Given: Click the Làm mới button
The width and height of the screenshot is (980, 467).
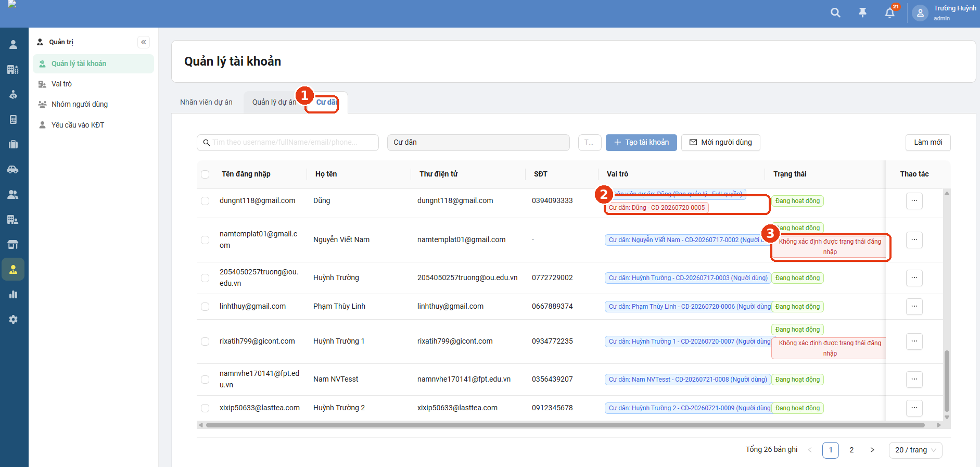Looking at the screenshot, I should (928, 143).
